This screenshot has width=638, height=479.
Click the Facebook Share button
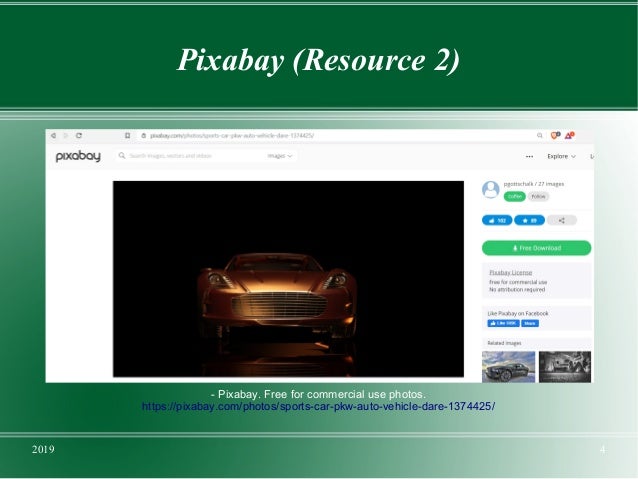530,323
